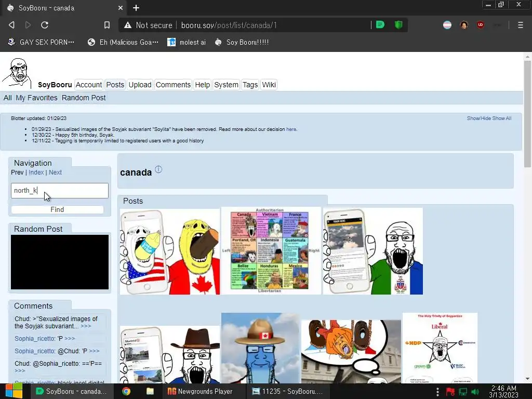This screenshot has width=532, height=399.
Task: Click the red flag tray icon
Action: coord(450,392)
